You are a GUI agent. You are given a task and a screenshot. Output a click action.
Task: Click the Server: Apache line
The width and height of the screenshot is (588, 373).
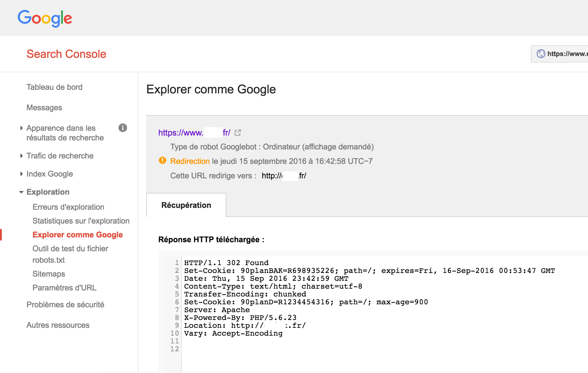click(217, 310)
